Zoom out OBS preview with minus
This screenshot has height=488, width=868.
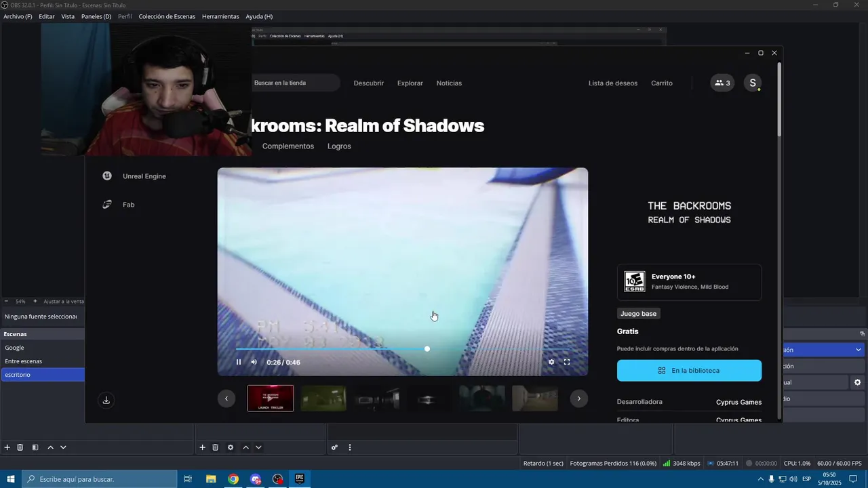coord(7,301)
